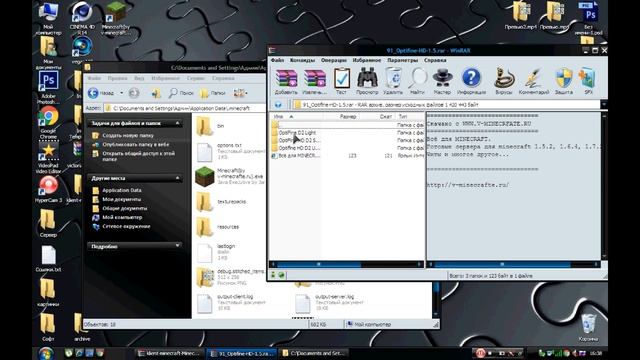Open the HyperCam 3 desktop icon
This screenshot has height=360, width=640.
pyautogui.click(x=49, y=189)
